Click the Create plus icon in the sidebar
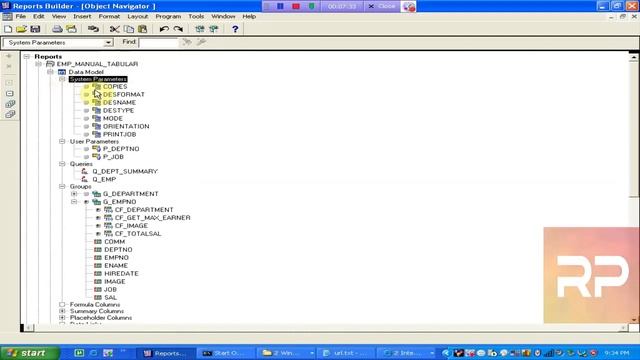This screenshot has height=360, width=640. point(9,56)
